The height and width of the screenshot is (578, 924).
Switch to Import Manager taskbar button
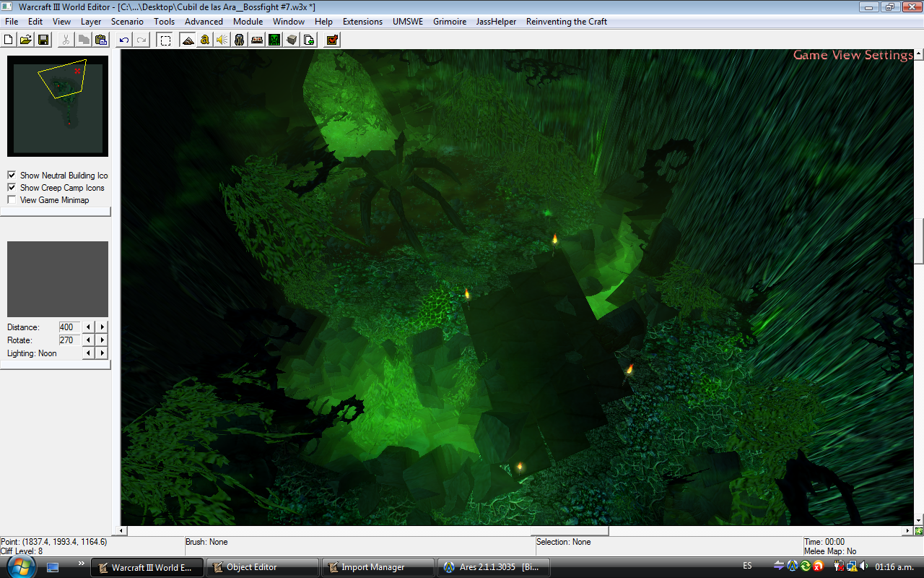378,567
